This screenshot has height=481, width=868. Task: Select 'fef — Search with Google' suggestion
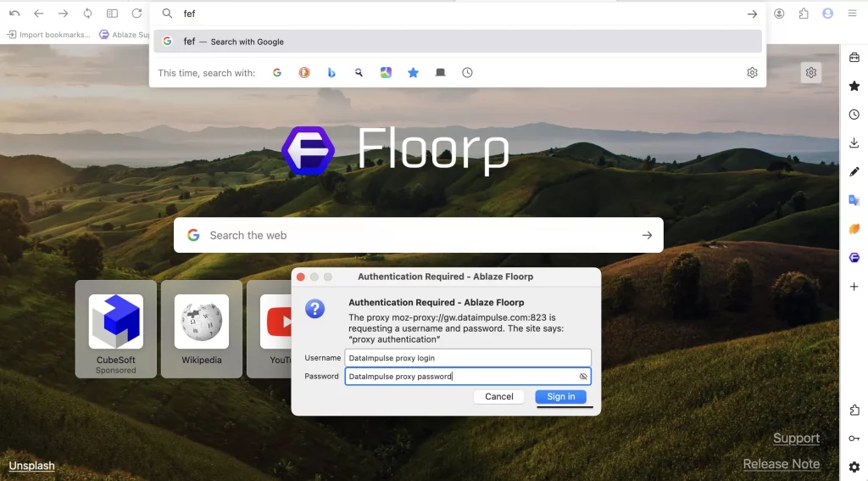point(457,42)
